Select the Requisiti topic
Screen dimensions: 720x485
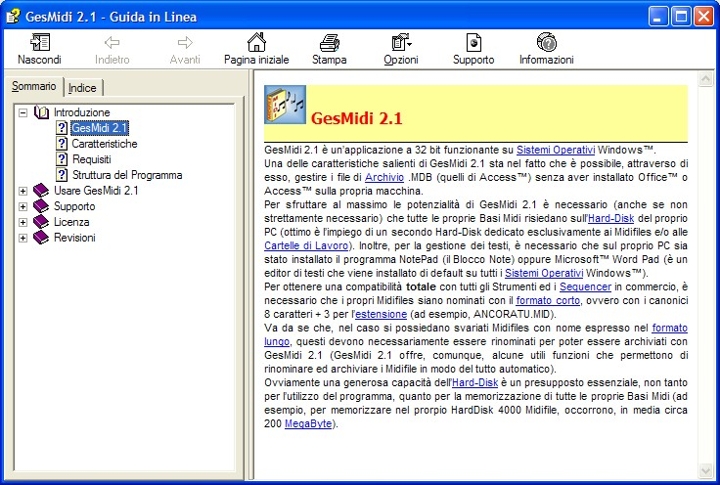[92, 159]
